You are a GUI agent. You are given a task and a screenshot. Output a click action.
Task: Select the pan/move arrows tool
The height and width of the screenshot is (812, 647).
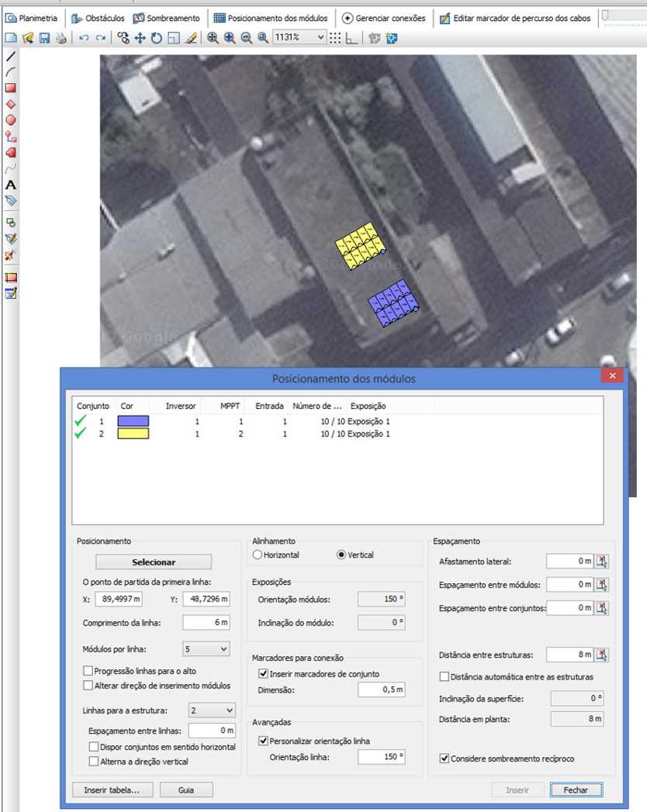140,38
